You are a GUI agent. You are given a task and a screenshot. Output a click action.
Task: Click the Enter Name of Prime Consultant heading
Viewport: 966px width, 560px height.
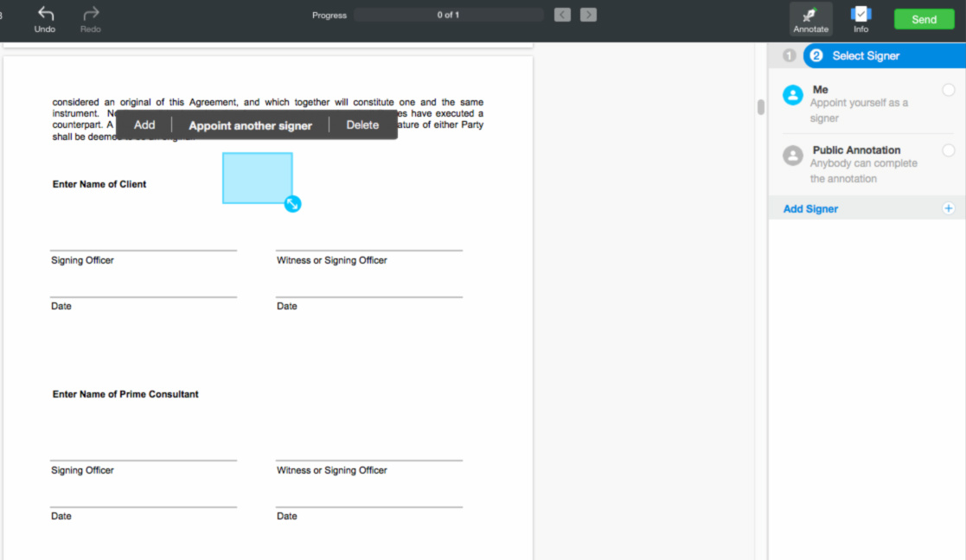125,394
